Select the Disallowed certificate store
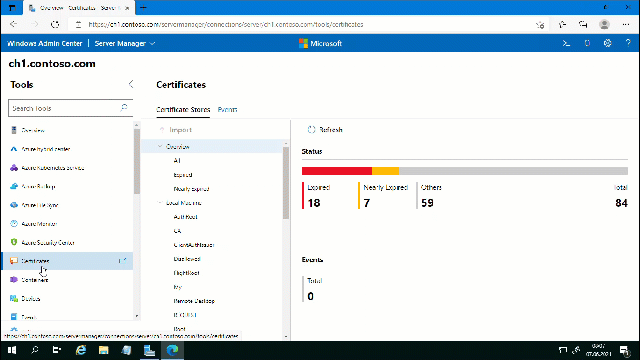 pyautogui.click(x=187, y=259)
